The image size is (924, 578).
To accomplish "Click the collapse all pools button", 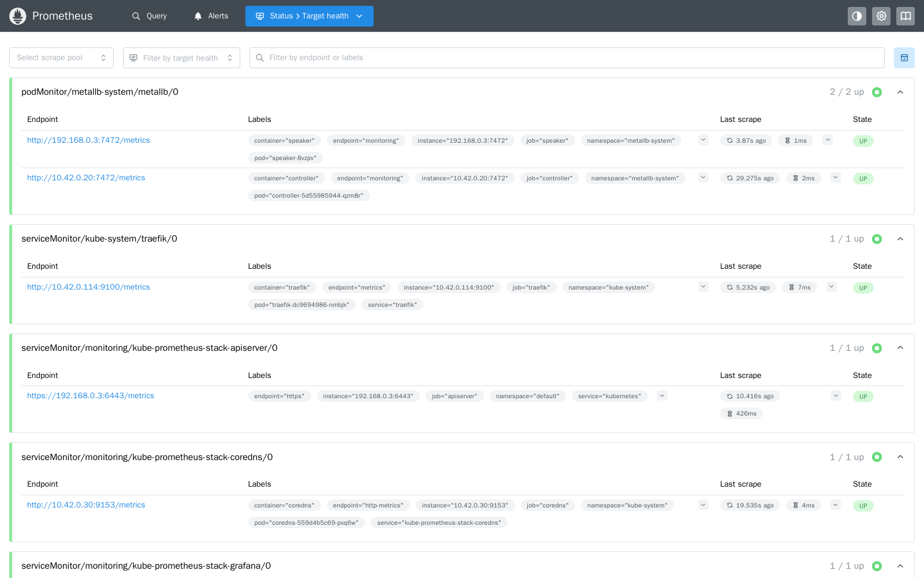I will point(904,58).
